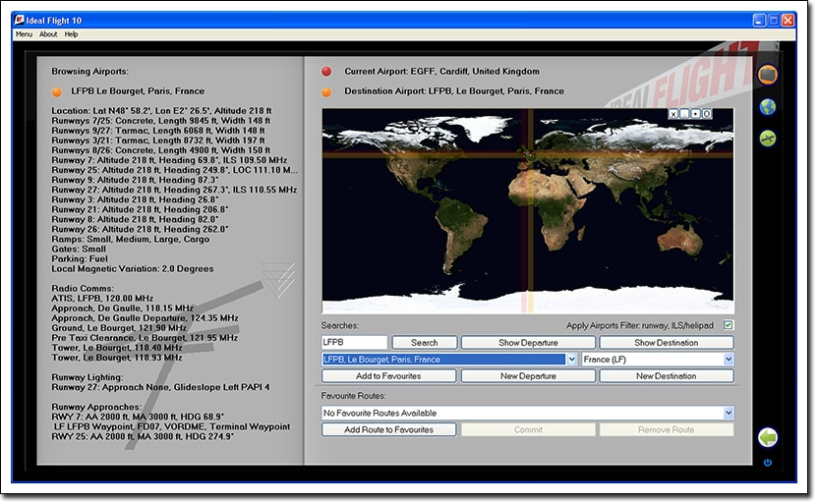Click the LFPB search text field
This screenshot has height=504, width=818.
click(x=354, y=343)
